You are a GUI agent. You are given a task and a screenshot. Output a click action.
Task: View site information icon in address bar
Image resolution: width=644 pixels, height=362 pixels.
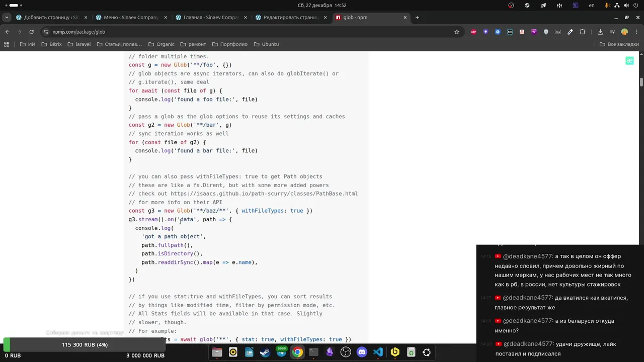click(x=46, y=32)
